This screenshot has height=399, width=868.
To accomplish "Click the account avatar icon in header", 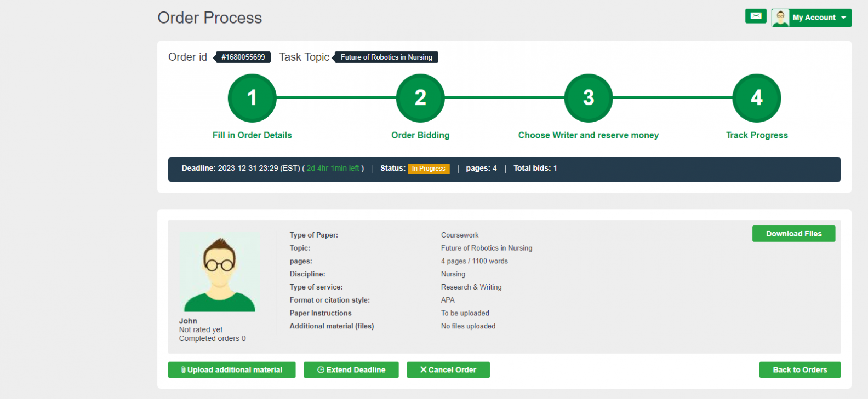I will (780, 18).
